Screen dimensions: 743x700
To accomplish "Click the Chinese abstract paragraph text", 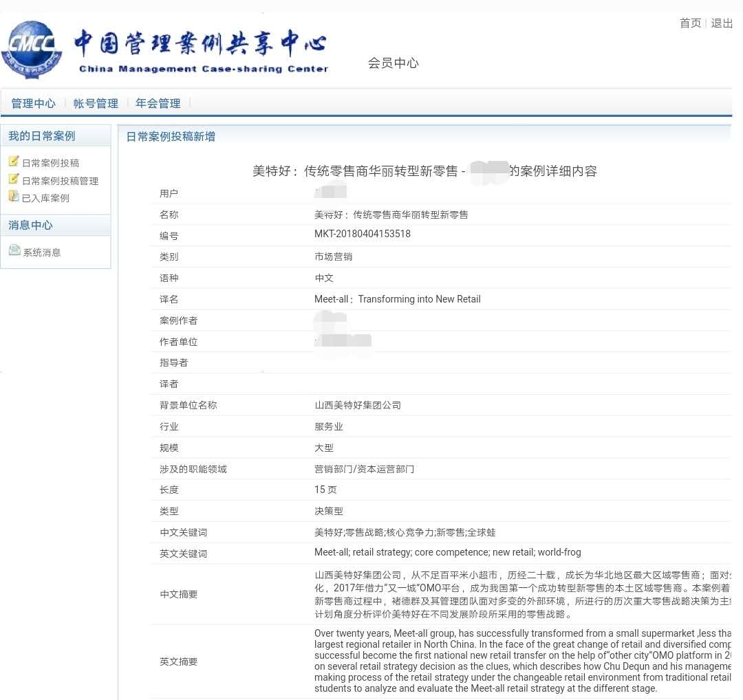I will [523, 594].
